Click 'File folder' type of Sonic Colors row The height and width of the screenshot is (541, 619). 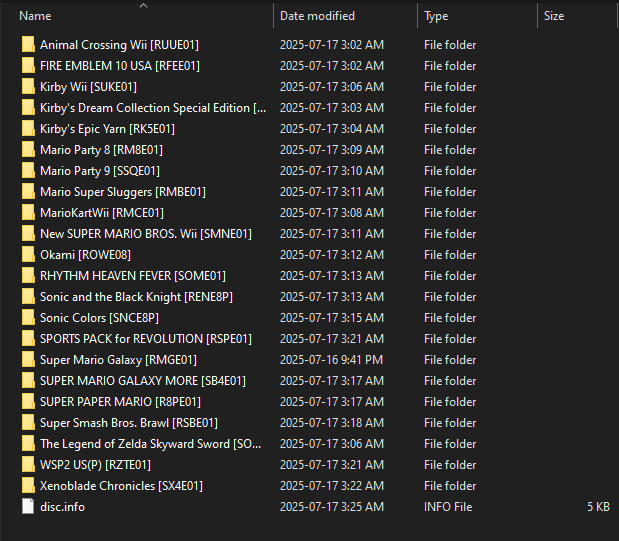pos(450,317)
